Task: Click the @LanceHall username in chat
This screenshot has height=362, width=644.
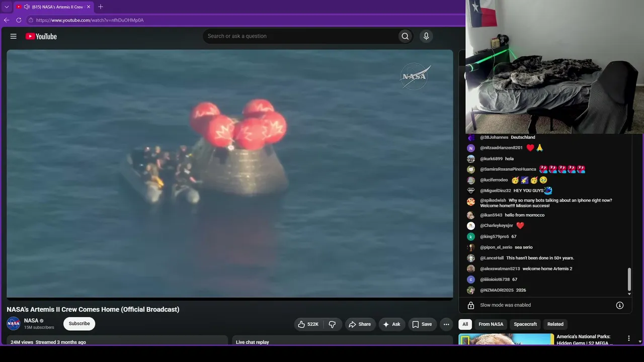Action: pyautogui.click(x=492, y=258)
